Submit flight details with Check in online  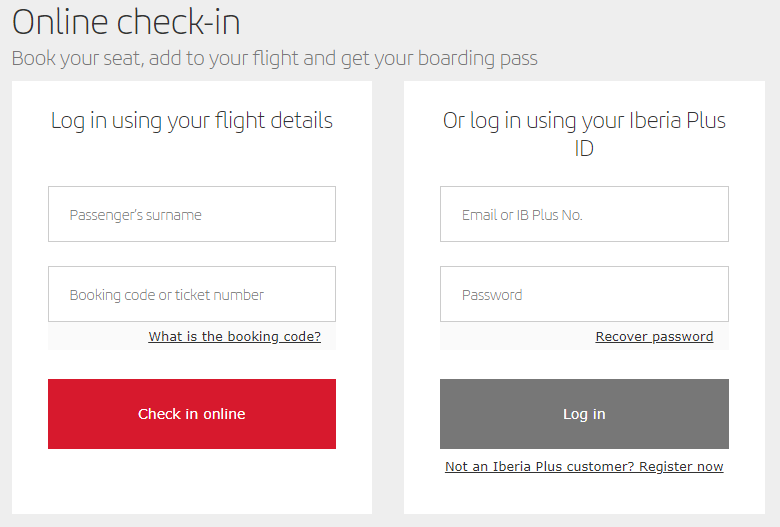click(191, 414)
